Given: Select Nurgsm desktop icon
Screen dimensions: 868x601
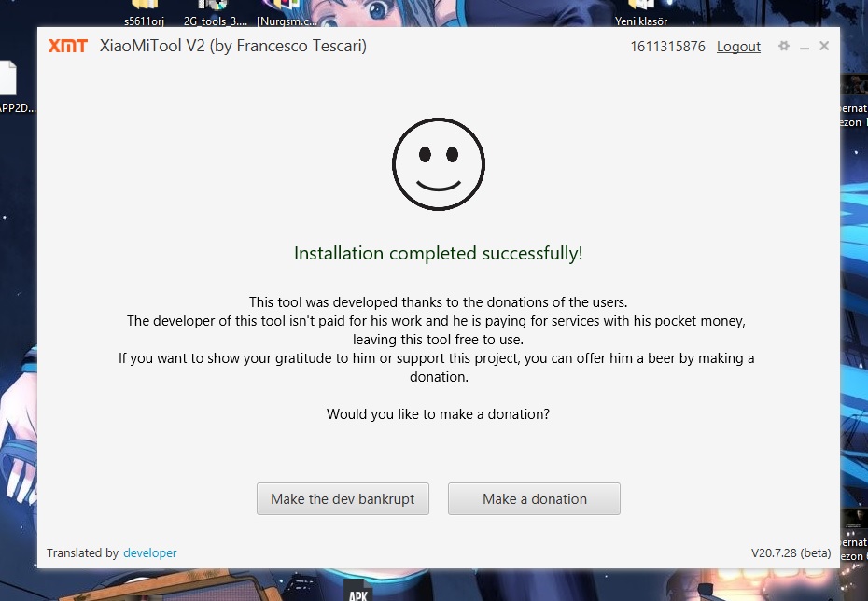Looking at the screenshot, I should click(x=287, y=13).
